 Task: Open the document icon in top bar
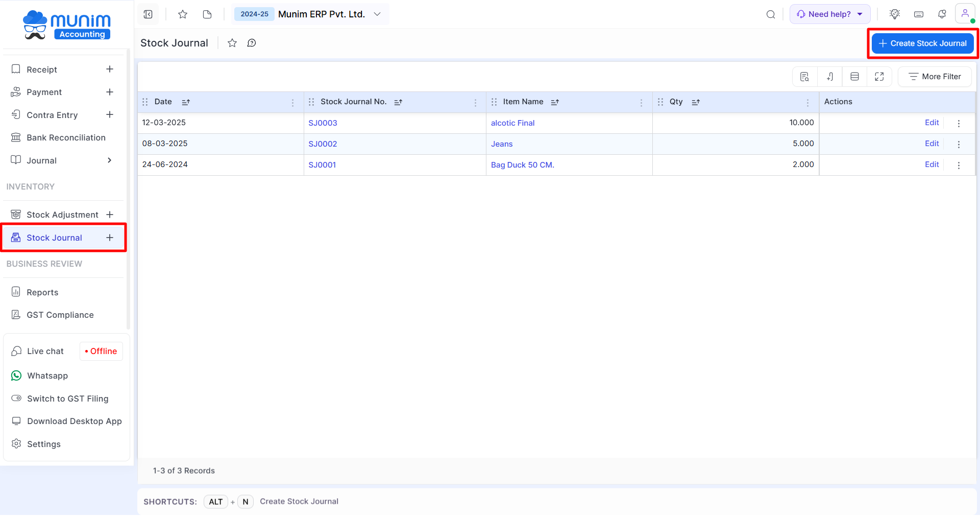pyautogui.click(x=207, y=14)
